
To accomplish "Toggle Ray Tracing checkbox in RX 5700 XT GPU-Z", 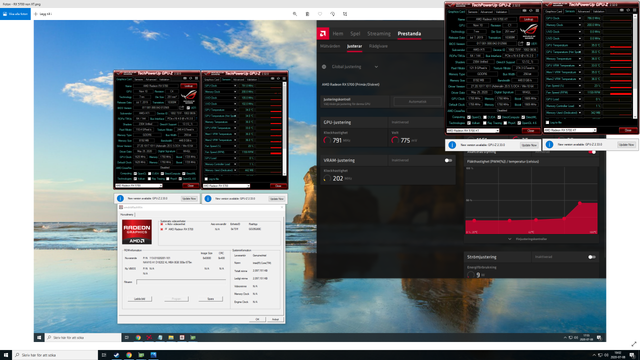I will pyautogui.click(x=485, y=122).
